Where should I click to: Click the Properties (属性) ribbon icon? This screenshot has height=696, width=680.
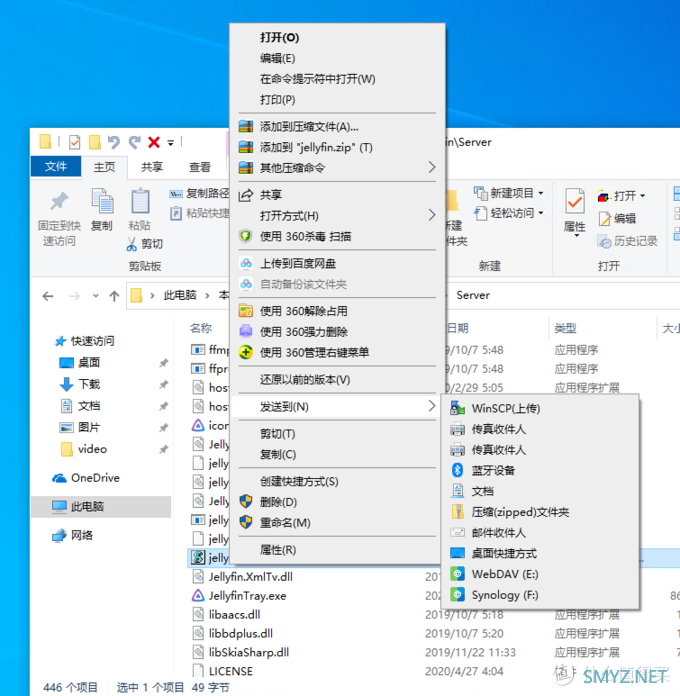click(574, 203)
